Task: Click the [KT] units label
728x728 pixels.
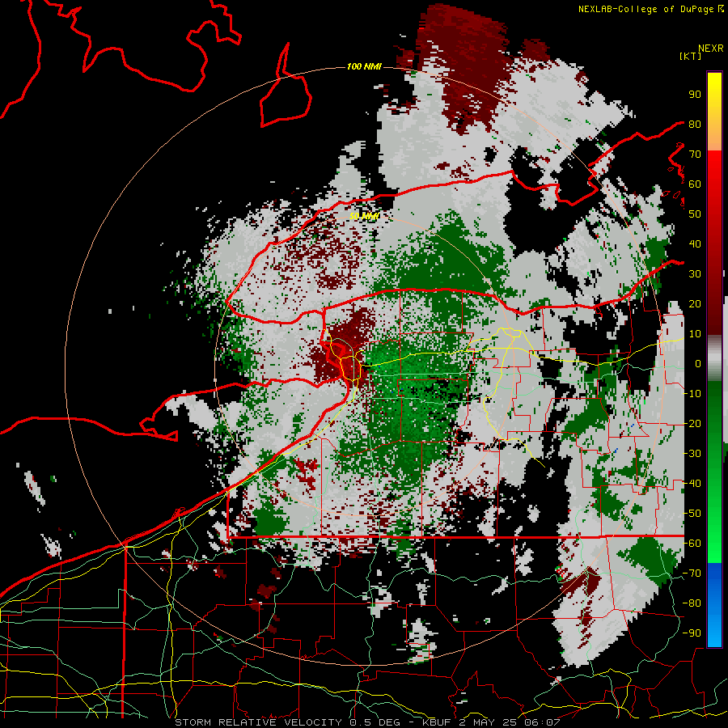Action: click(x=691, y=56)
